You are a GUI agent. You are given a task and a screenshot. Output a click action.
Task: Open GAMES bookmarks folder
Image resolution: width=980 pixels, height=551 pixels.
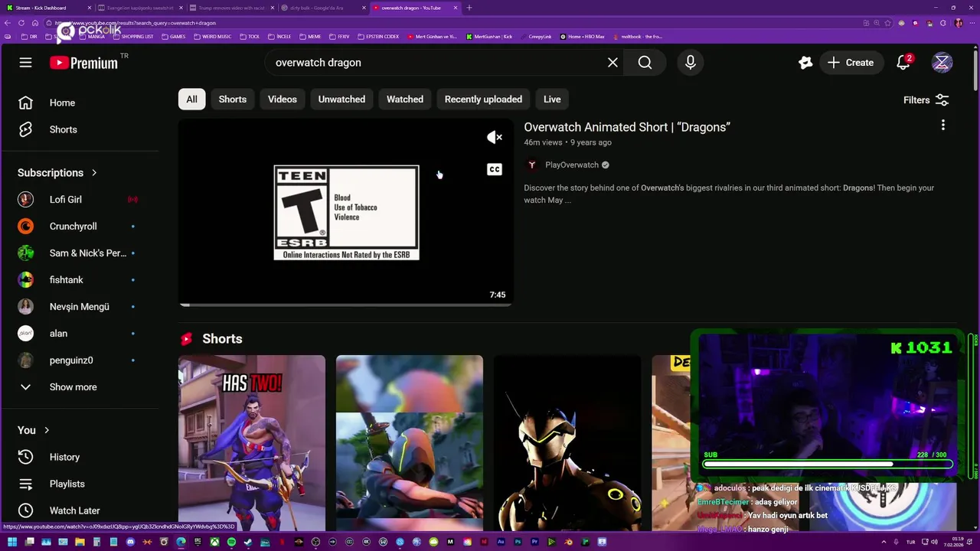pos(173,37)
